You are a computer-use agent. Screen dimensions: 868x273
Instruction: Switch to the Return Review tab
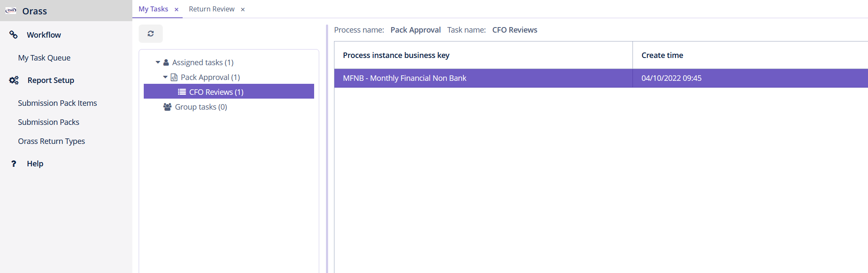click(x=211, y=9)
